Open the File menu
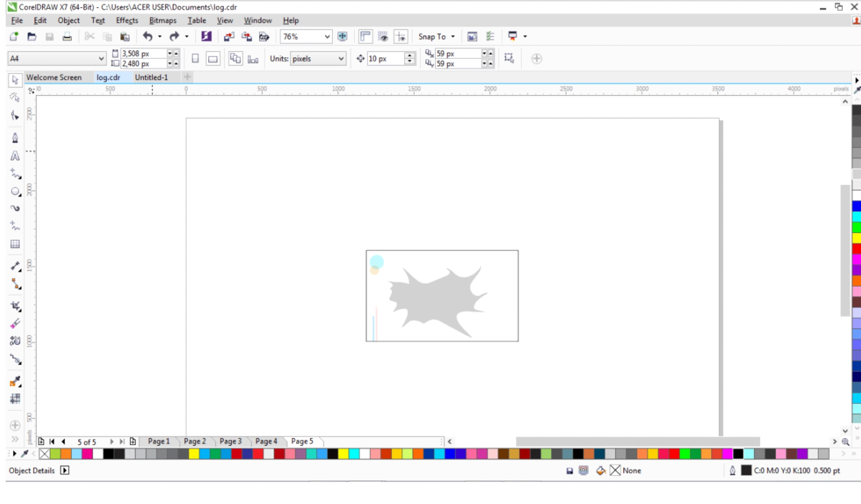The height and width of the screenshot is (504, 861). [x=17, y=20]
